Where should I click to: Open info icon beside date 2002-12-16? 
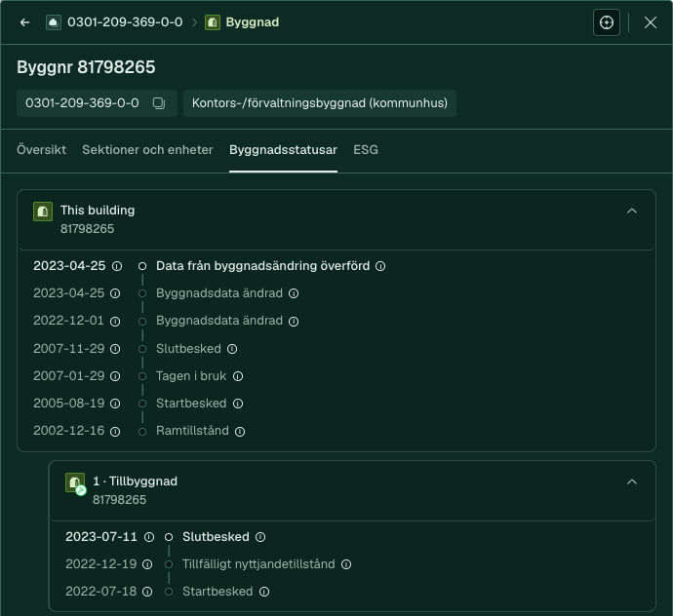(115, 432)
